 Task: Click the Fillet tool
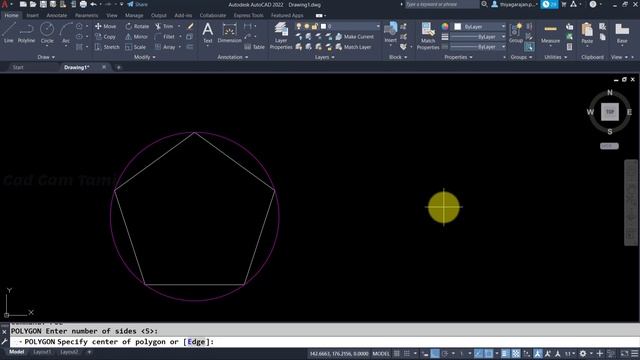[x=165, y=37]
